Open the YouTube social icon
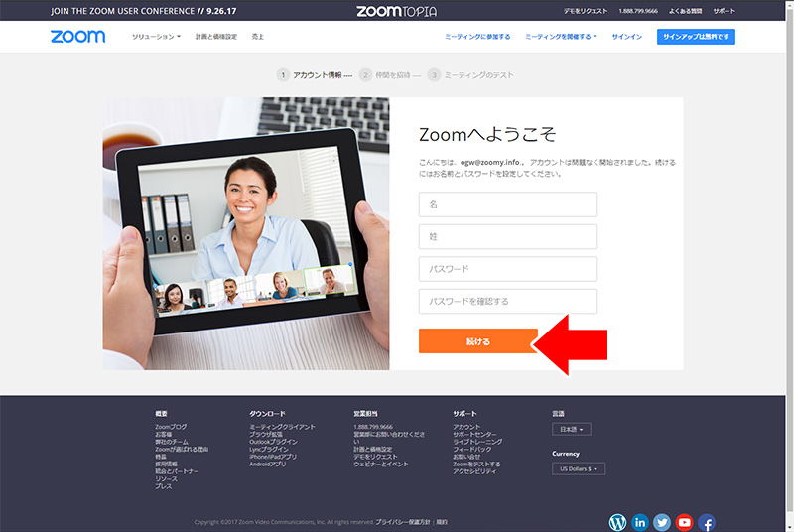Screen dimensions: 794x532 tap(684, 521)
